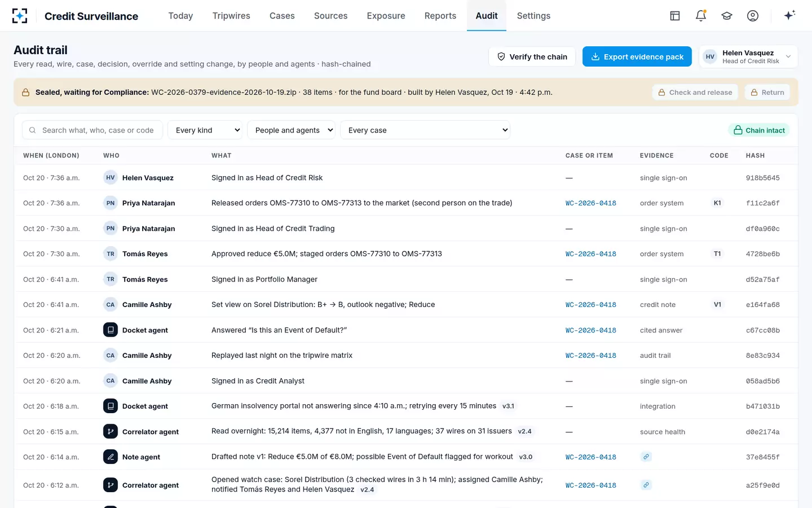
Task: Open WC-2026-0418 link on approved reduce row
Action: pyautogui.click(x=590, y=254)
